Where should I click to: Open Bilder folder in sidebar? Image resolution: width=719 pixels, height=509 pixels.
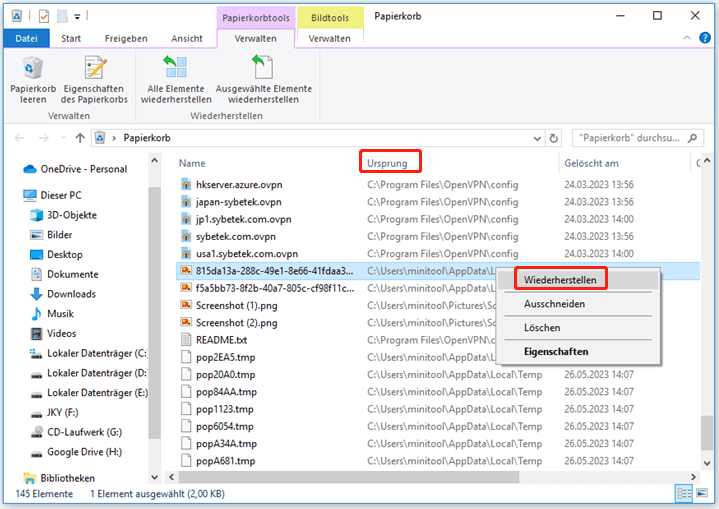(x=51, y=235)
